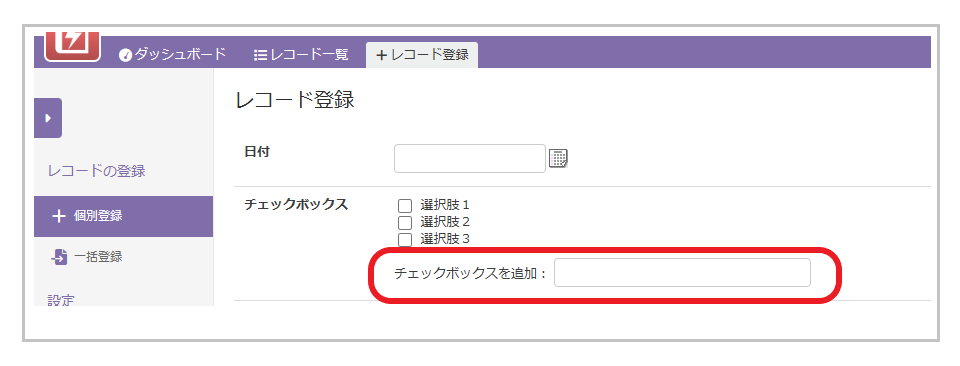Click the レコードの登録 sidebar heading
The width and height of the screenshot is (960, 366).
click(x=96, y=171)
